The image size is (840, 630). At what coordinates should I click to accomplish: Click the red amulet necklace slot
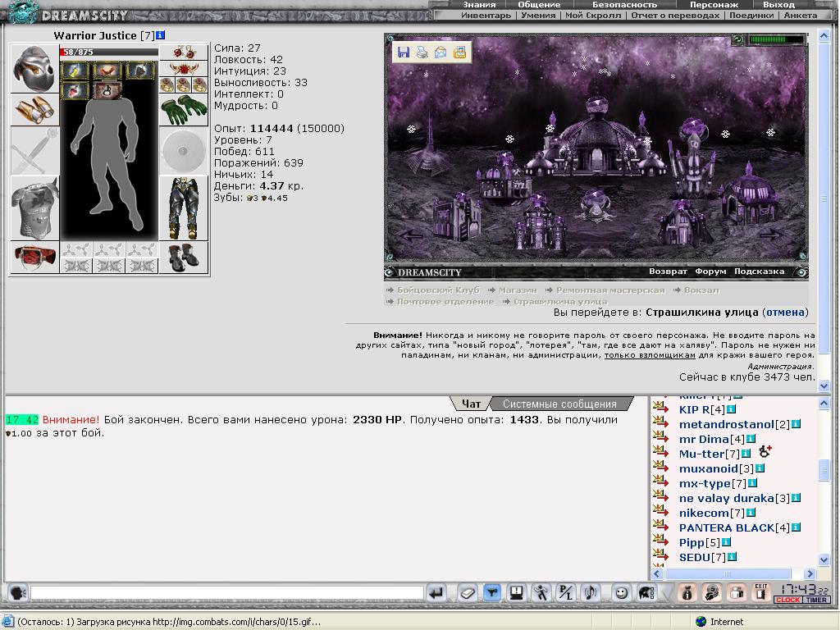pyautogui.click(x=184, y=69)
